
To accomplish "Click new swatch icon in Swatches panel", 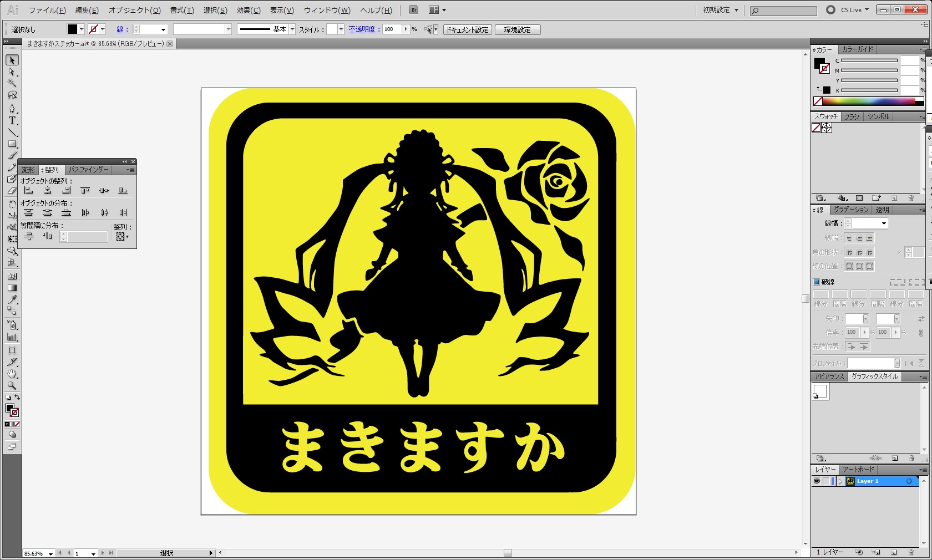I will (894, 198).
